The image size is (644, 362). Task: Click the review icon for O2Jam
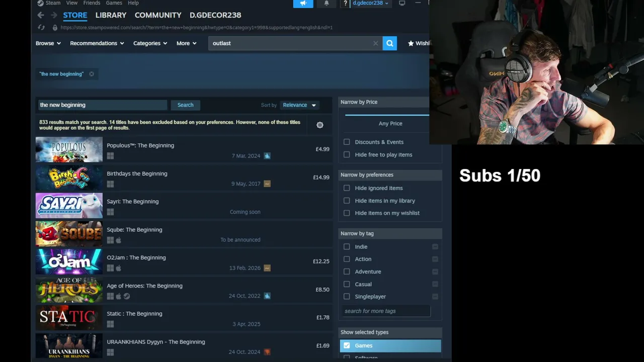click(267, 268)
